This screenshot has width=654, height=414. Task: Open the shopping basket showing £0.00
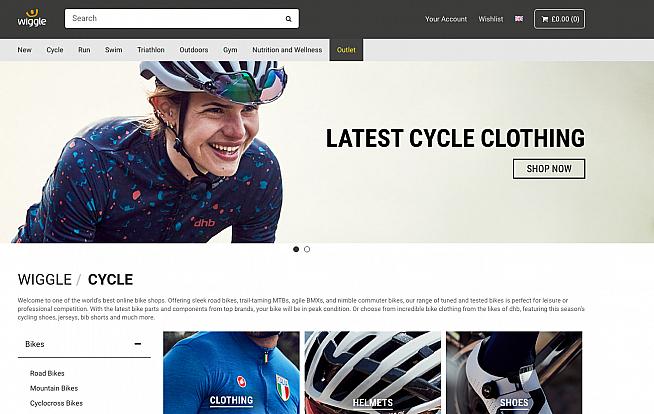[x=559, y=19]
